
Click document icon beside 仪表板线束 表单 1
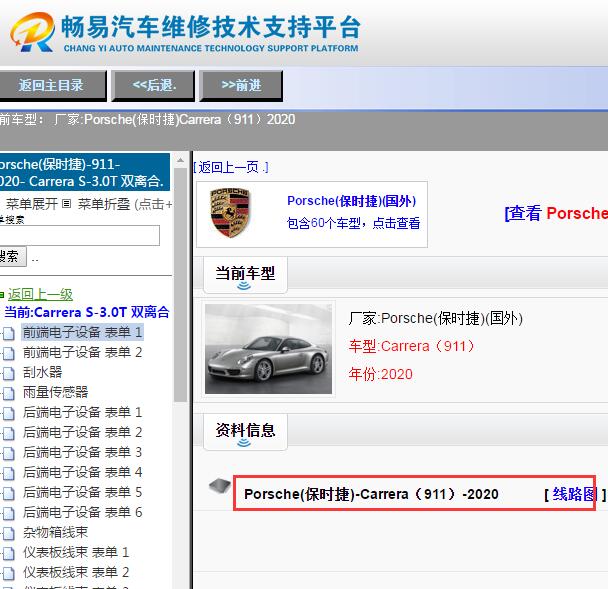point(9,554)
